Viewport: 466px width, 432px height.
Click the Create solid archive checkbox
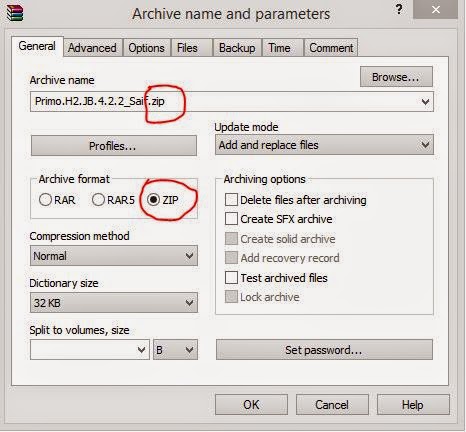231,239
